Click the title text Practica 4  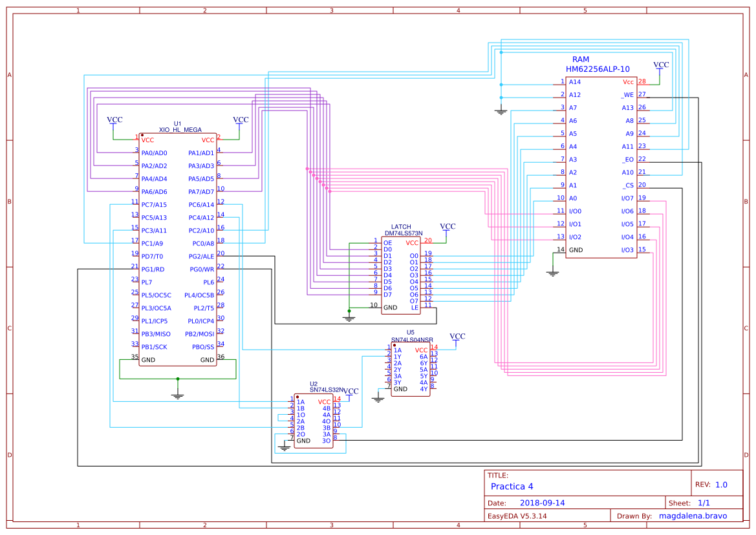click(512, 487)
